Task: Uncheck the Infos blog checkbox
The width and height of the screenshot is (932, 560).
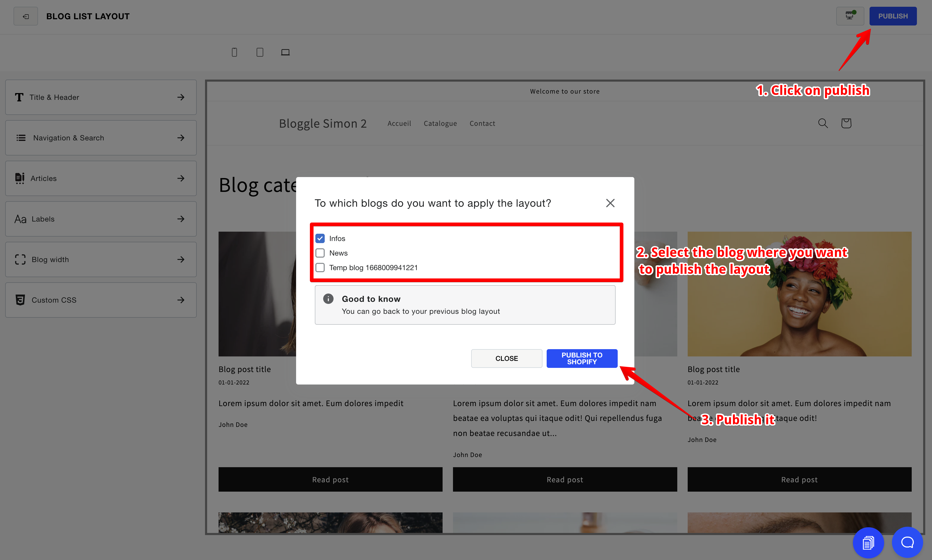Action: click(320, 238)
